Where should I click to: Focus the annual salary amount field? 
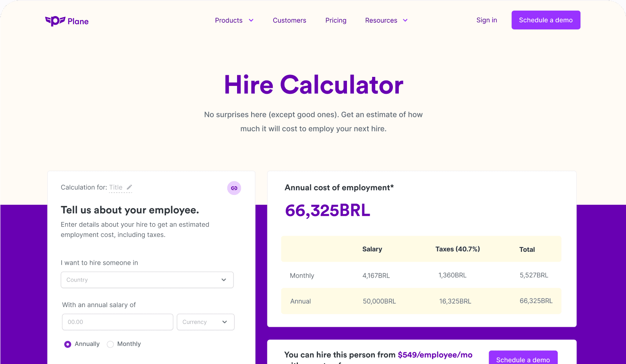coord(117,322)
